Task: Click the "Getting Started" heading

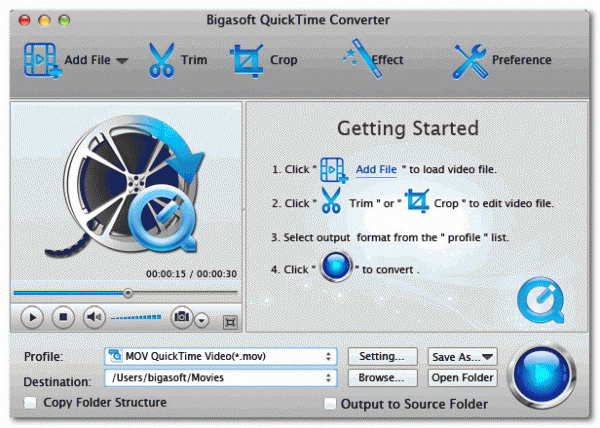Action: 408,129
